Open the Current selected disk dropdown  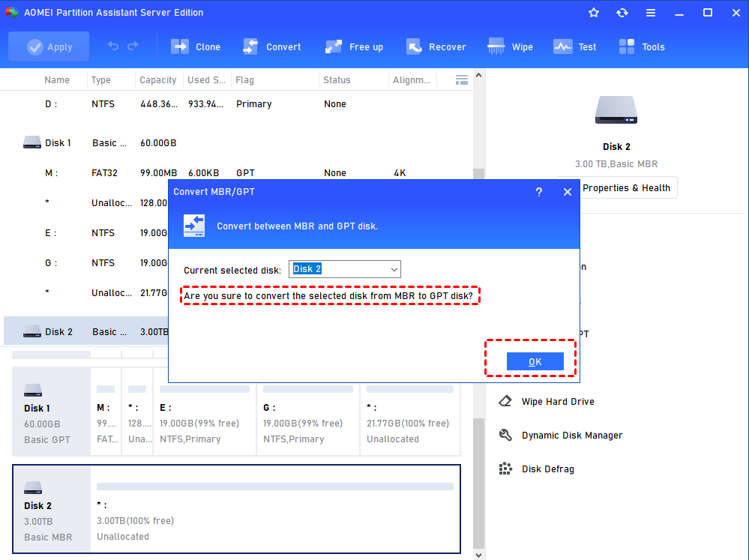344,269
